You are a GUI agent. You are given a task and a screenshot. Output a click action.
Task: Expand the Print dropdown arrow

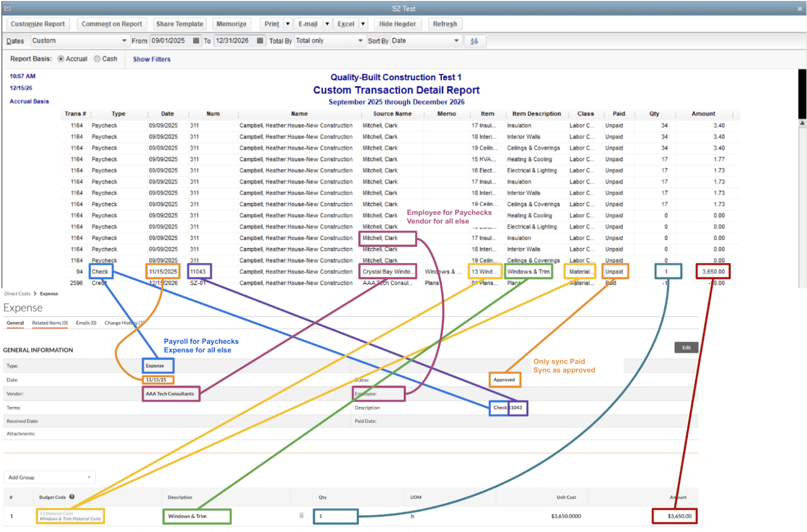click(x=288, y=23)
